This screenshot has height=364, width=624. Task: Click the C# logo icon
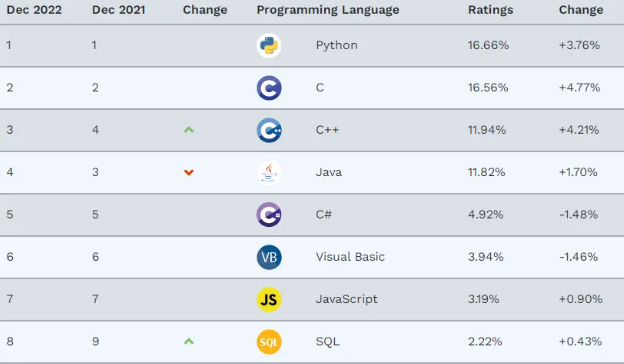(269, 215)
